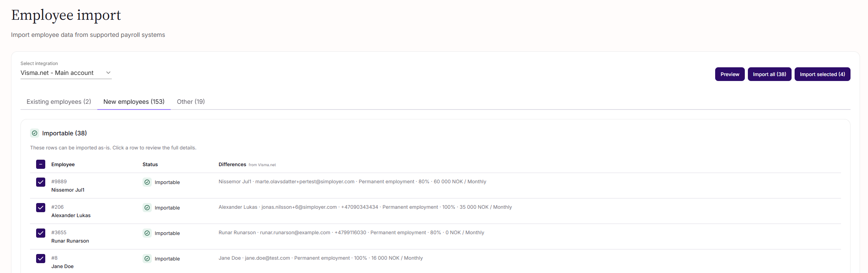The image size is (868, 273).
Task: Click the green check icon beside Importable (38)
Action: pyautogui.click(x=35, y=133)
